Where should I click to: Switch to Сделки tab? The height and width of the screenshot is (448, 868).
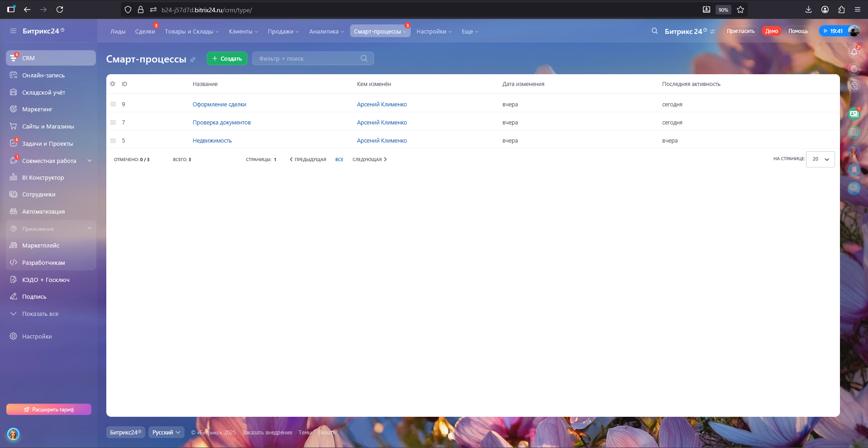[145, 31]
